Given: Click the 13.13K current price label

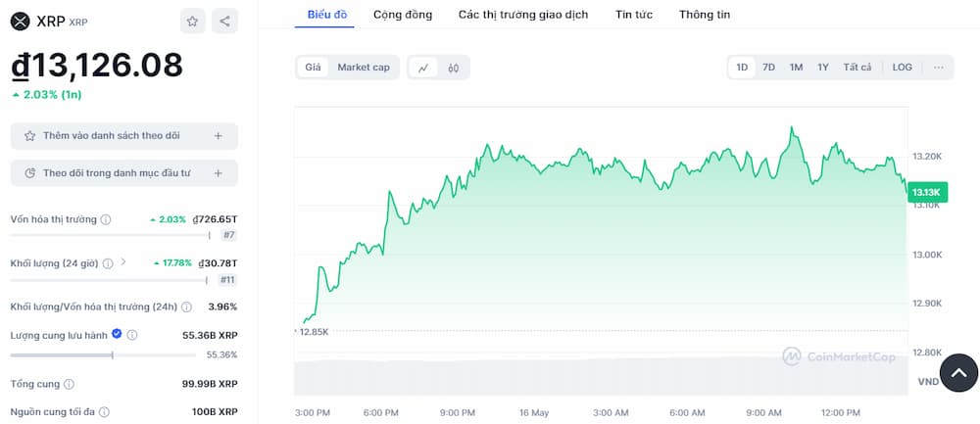Looking at the screenshot, I should tap(925, 192).
